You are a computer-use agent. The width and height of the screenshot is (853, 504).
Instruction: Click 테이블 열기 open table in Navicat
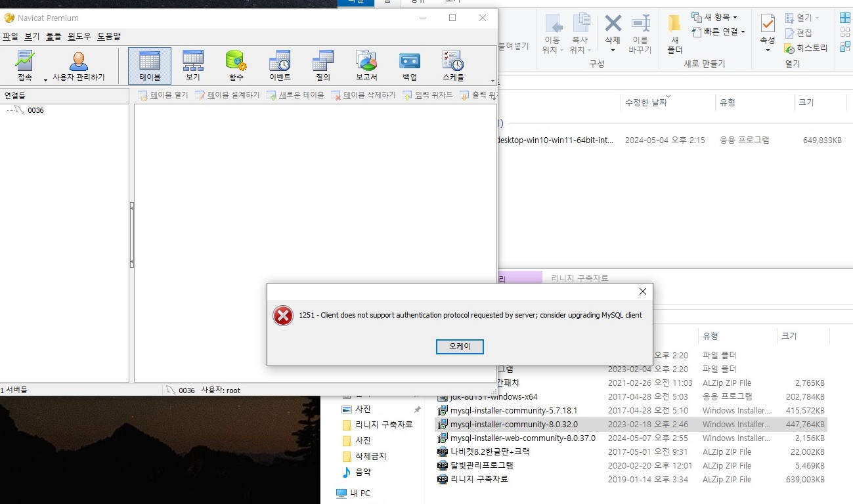163,95
